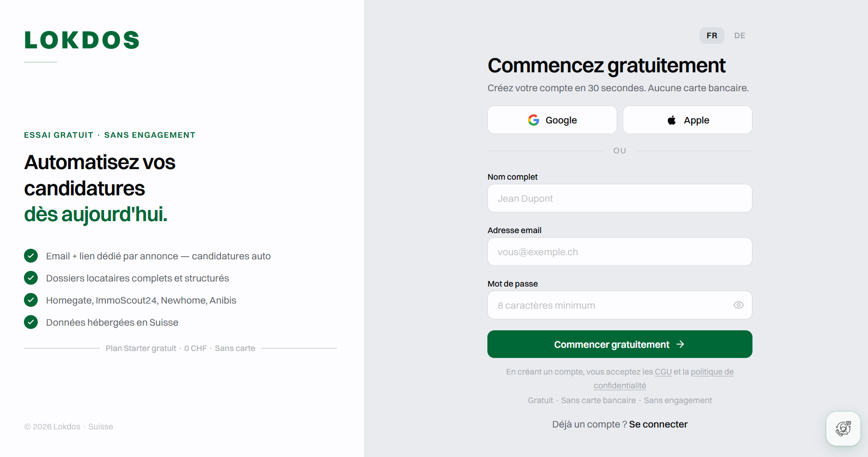Screen dimensions: 868x457
Task: Click the arrow on the submit button
Action: [680, 345]
